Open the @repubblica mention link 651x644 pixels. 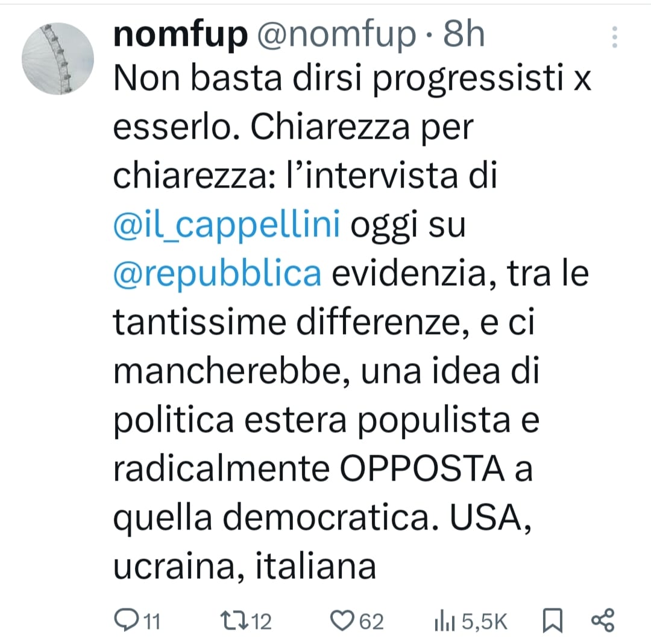[217, 274]
